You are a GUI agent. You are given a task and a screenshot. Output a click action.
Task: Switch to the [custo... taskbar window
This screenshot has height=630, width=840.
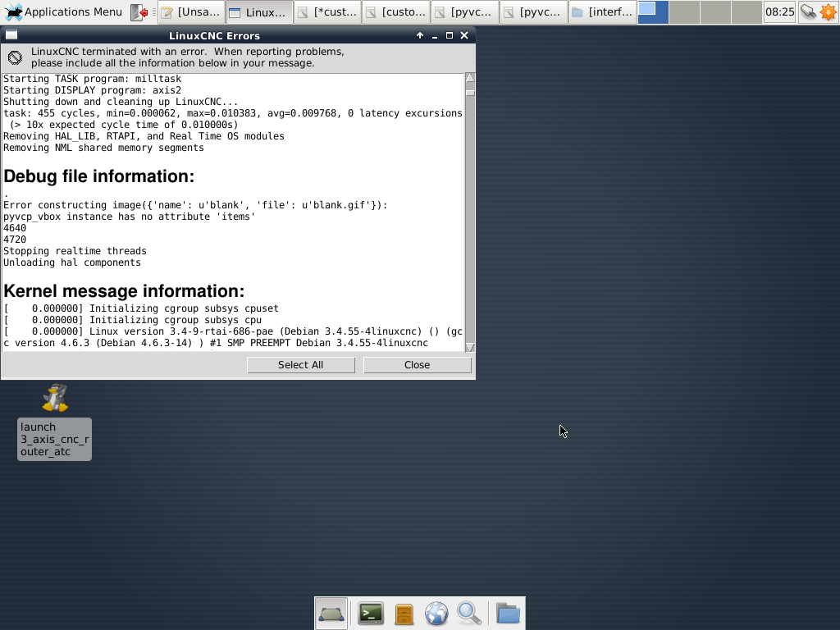[396, 11]
